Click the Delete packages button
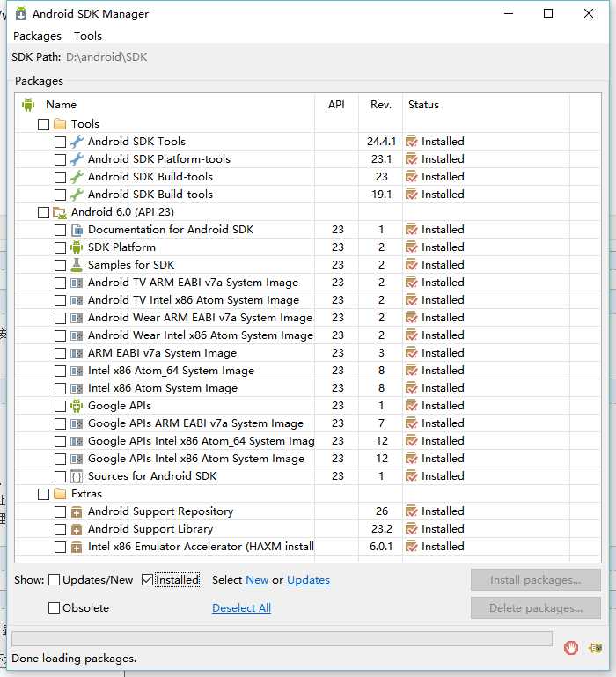 click(536, 608)
